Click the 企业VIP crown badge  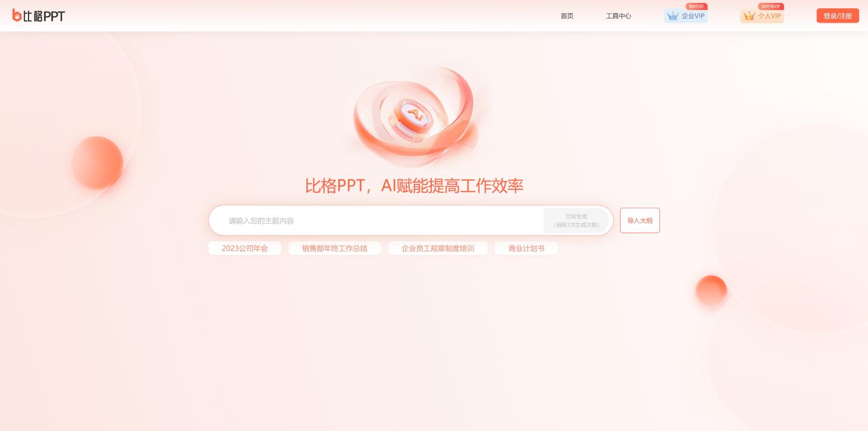click(685, 16)
